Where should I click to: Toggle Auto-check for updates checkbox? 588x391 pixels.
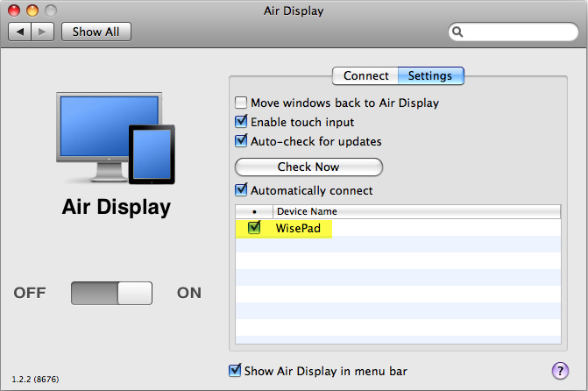point(241,141)
